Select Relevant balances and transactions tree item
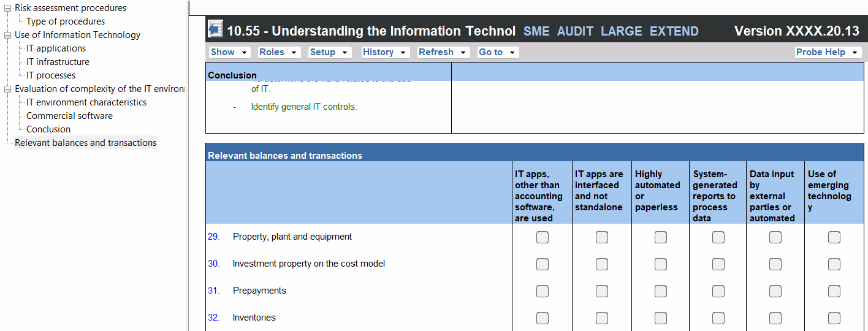This screenshot has height=331, width=868. (x=86, y=143)
